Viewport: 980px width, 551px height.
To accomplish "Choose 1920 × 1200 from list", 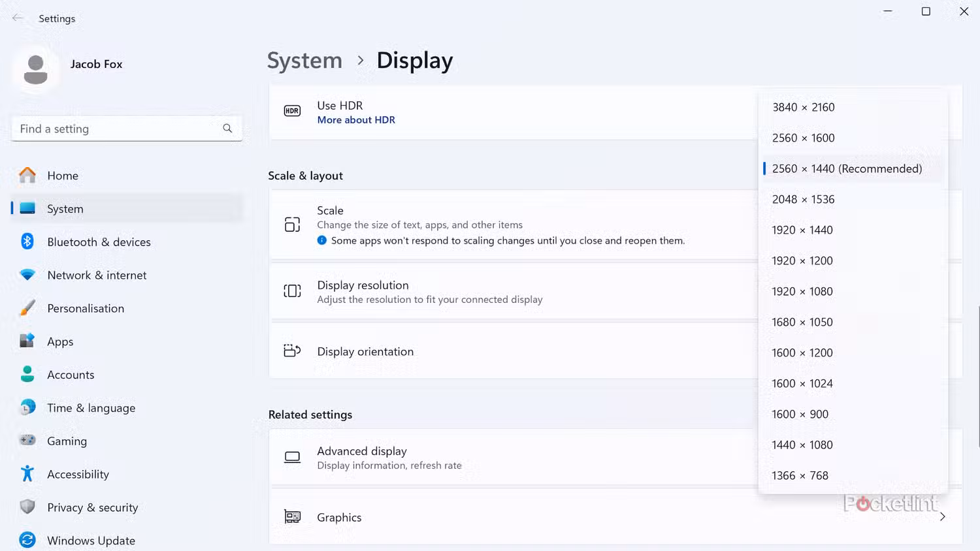I will pyautogui.click(x=853, y=260).
